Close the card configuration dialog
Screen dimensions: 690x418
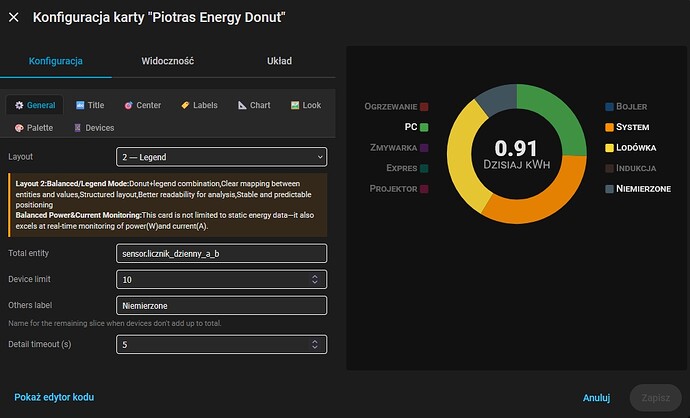[14, 17]
